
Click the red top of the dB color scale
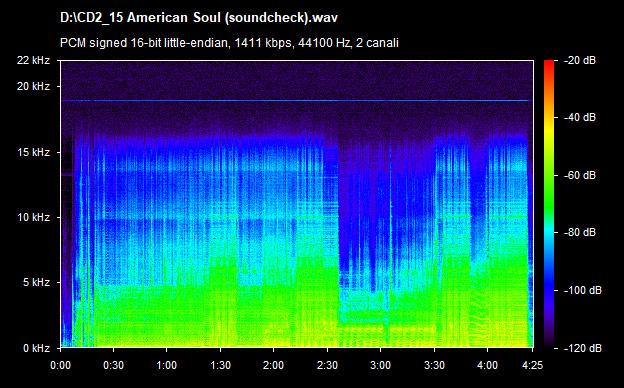tap(549, 64)
